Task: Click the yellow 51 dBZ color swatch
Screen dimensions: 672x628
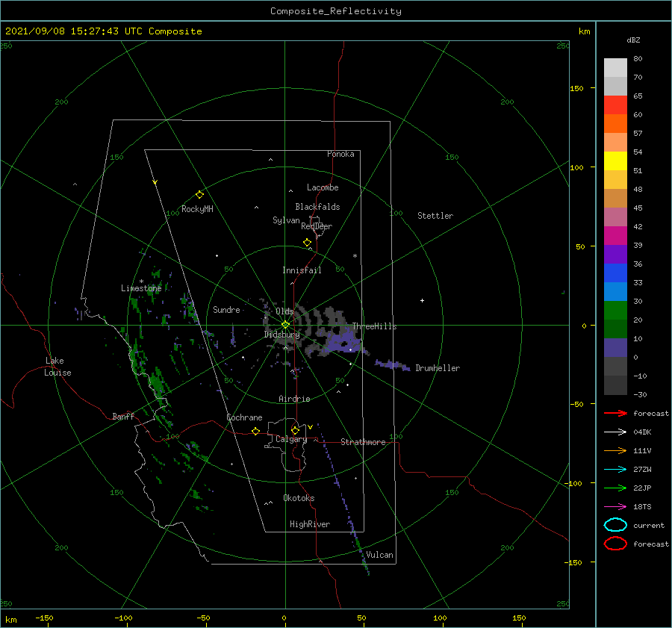Action: pyautogui.click(x=615, y=161)
